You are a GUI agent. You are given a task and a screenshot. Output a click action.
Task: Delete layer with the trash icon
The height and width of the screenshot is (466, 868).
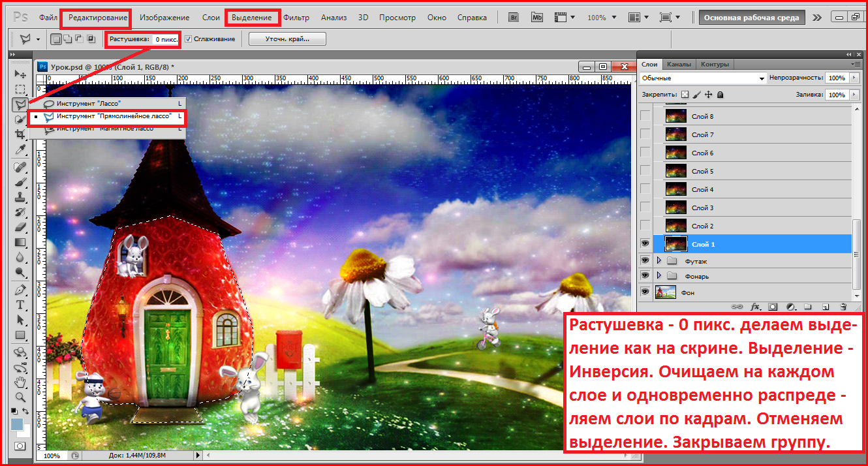tap(843, 306)
